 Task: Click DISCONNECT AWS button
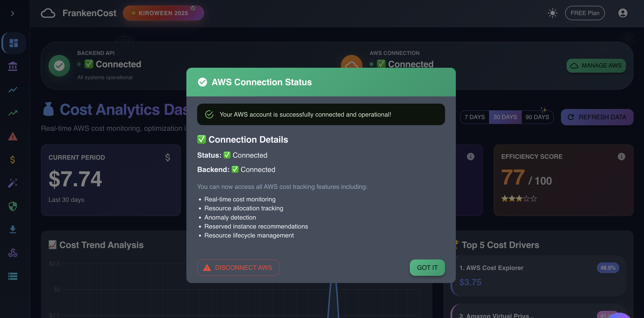pyautogui.click(x=238, y=268)
